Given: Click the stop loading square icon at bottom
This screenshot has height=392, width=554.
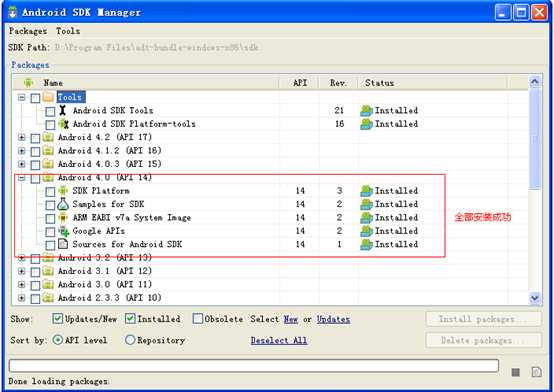Looking at the screenshot, I should point(515,372).
